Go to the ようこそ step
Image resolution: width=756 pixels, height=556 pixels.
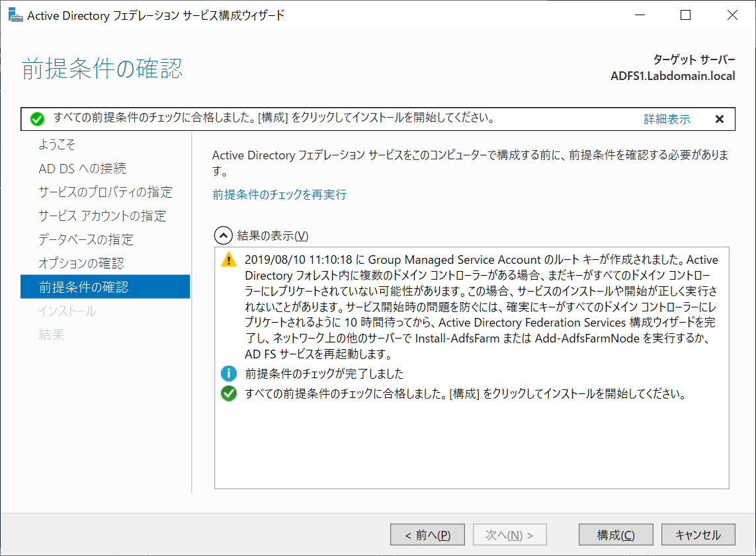[57, 145]
